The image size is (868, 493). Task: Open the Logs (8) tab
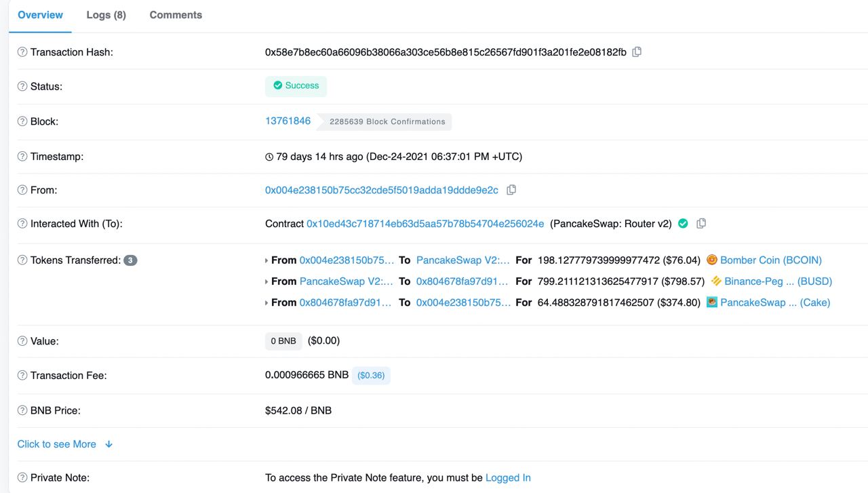coord(106,15)
